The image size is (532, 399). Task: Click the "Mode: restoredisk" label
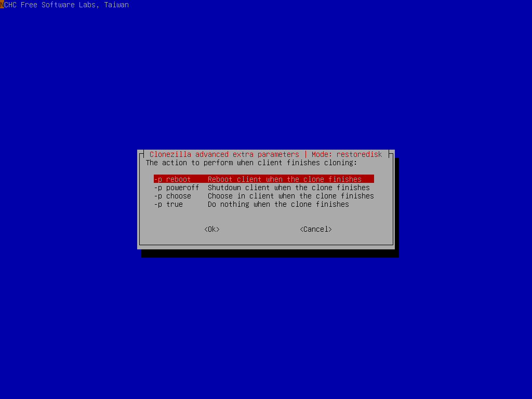click(347, 154)
